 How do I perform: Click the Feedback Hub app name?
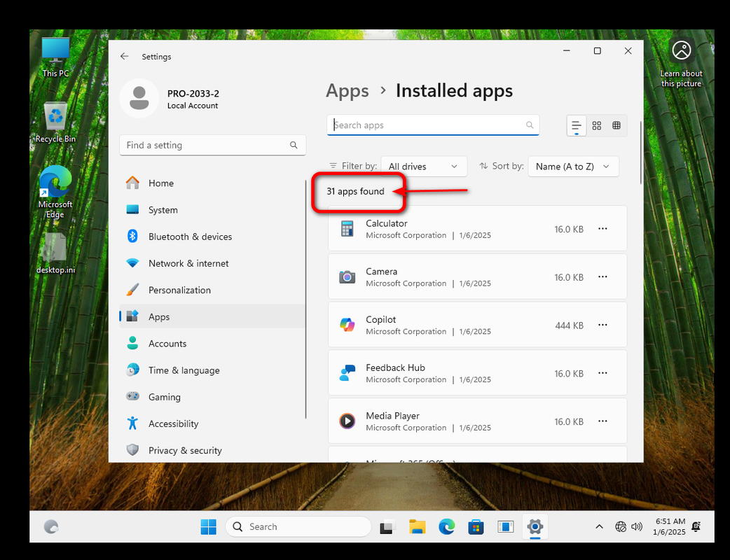coord(395,368)
